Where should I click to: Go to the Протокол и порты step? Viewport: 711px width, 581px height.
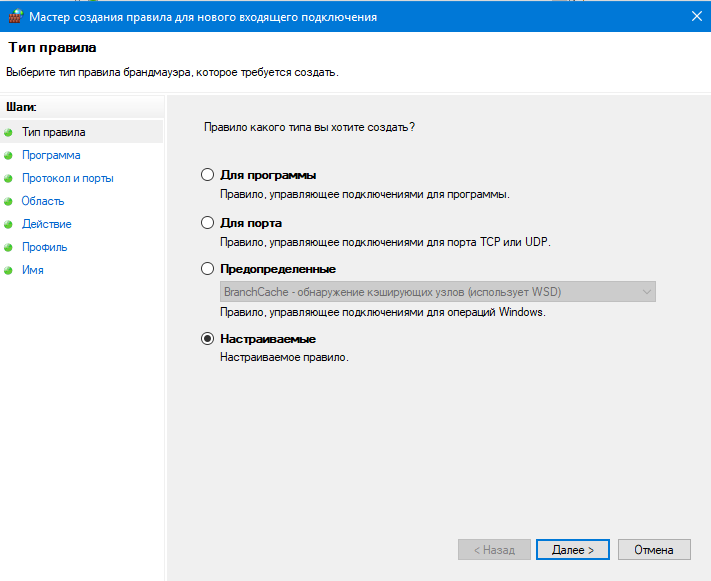tap(67, 178)
